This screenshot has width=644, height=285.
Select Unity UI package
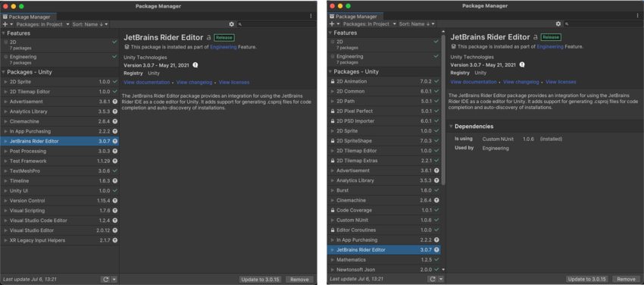pyautogui.click(x=60, y=191)
